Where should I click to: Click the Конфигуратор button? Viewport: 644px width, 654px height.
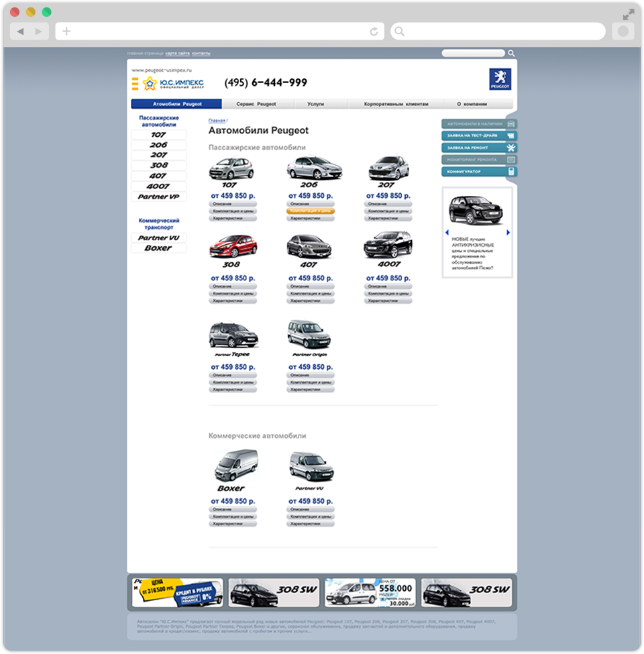pyautogui.click(x=479, y=172)
